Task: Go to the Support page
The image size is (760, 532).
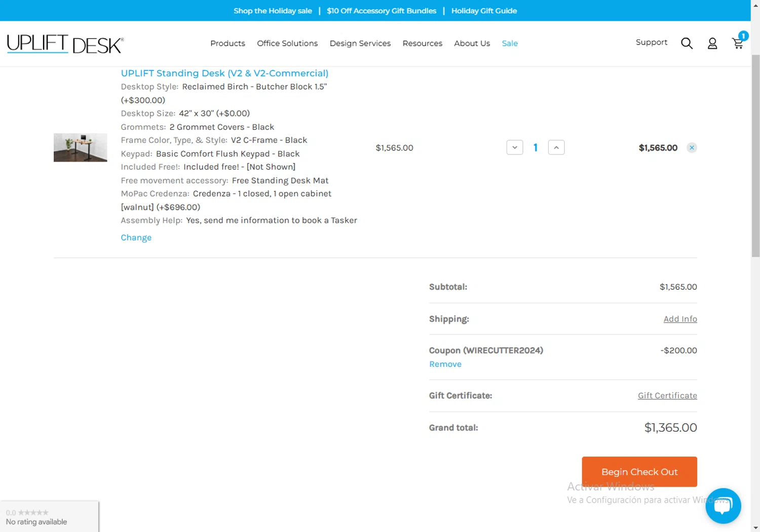Action: tap(652, 43)
